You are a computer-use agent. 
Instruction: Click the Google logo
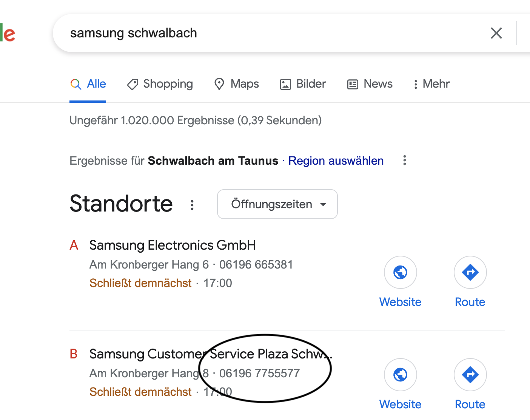pyautogui.click(x=8, y=33)
